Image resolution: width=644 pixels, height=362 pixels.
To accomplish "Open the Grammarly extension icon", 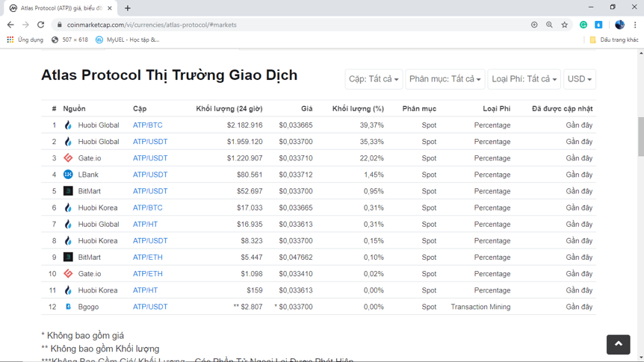I will pyautogui.click(x=583, y=25).
